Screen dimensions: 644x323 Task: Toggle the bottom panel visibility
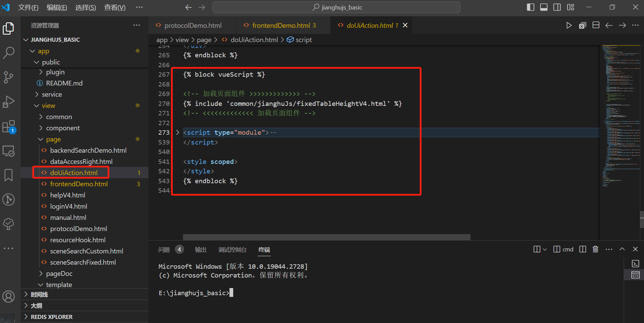544,7
